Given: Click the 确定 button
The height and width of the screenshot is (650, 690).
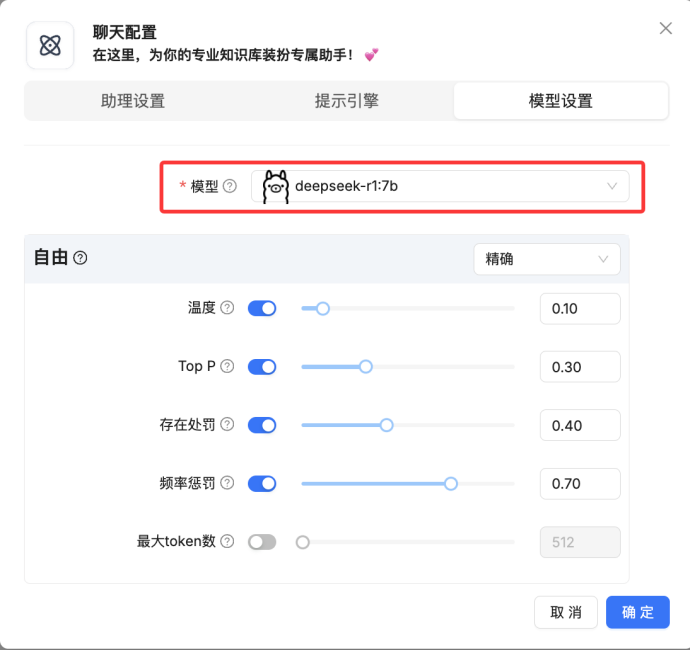Looking at the screenshot, I should 638,612.
